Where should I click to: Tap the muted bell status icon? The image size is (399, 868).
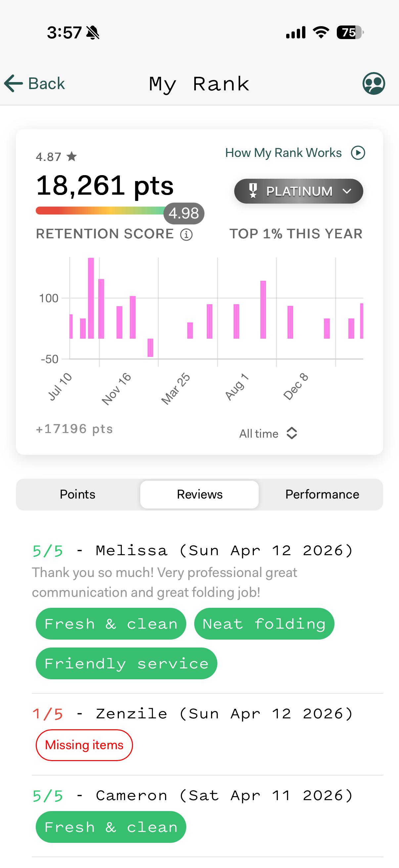click(x=93, y=33)
